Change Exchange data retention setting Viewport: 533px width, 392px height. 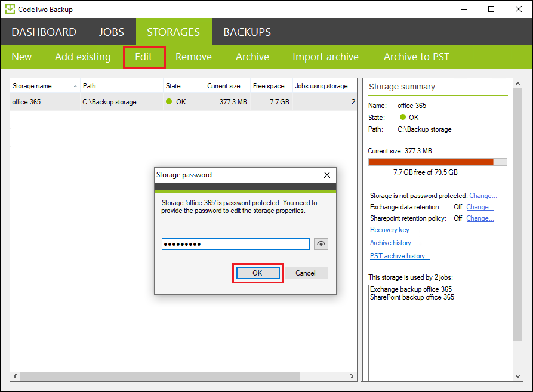coord(480,207)
